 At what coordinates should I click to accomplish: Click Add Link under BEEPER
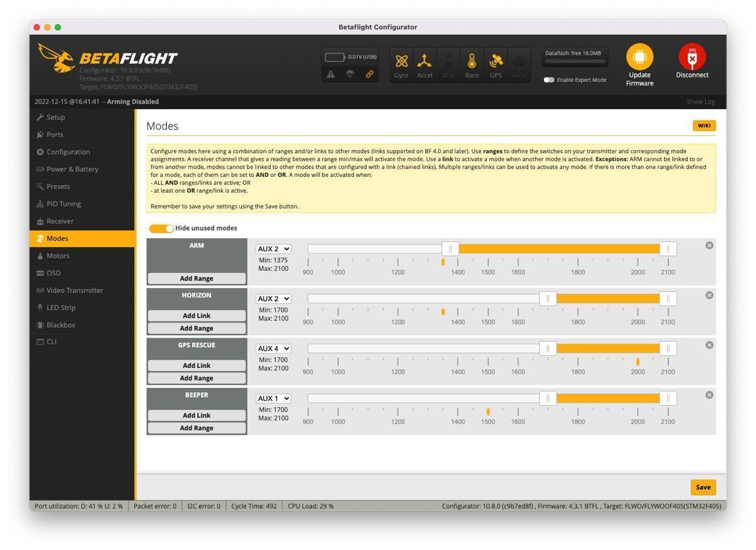click(197, 415)
